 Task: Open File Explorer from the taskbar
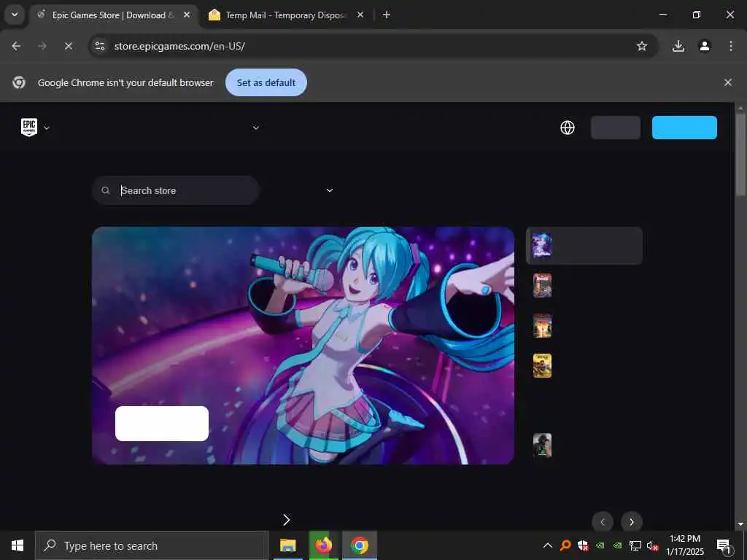(x=287, y=545)
